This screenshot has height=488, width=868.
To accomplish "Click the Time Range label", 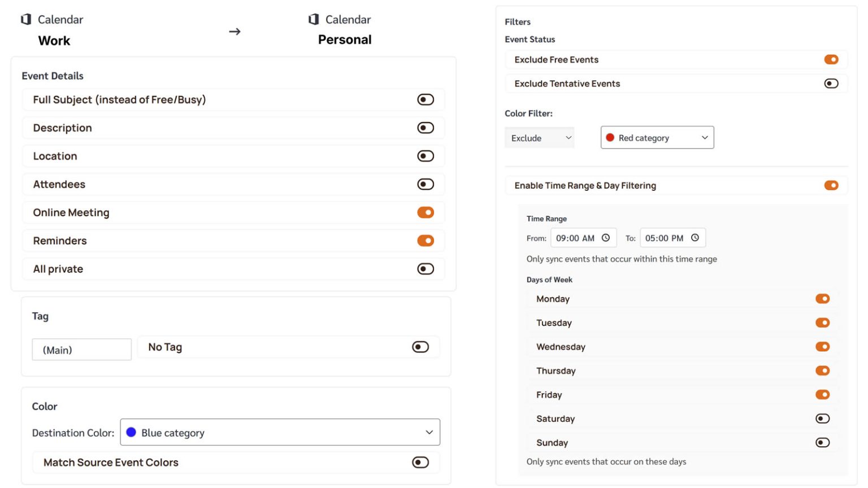I will coord(546,219).
